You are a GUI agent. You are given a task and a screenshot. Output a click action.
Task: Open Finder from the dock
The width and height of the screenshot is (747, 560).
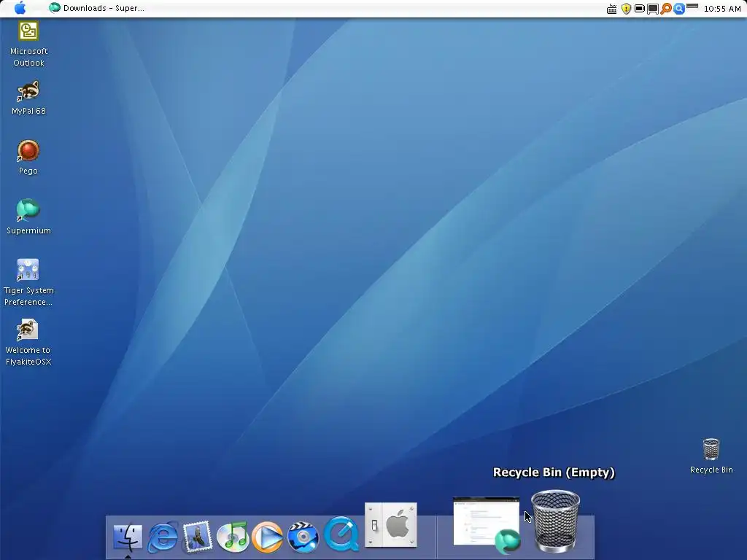(128, 537)
